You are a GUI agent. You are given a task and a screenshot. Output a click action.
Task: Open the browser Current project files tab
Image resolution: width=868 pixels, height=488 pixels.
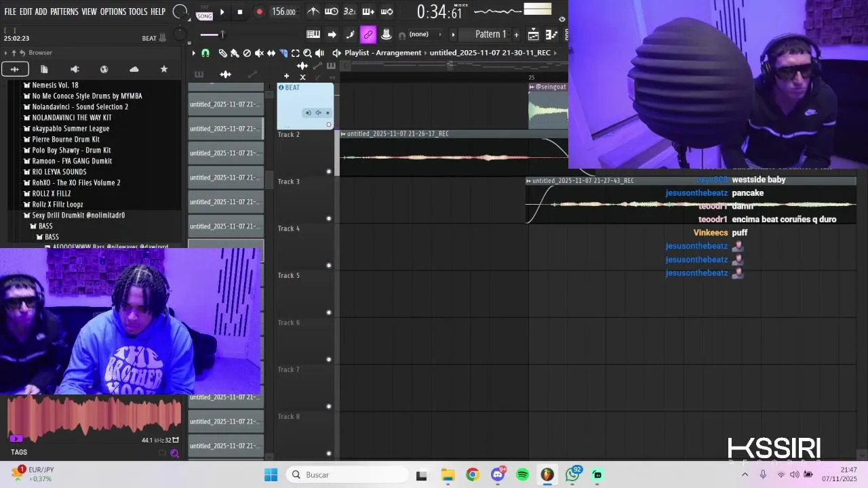click(44, 69)
